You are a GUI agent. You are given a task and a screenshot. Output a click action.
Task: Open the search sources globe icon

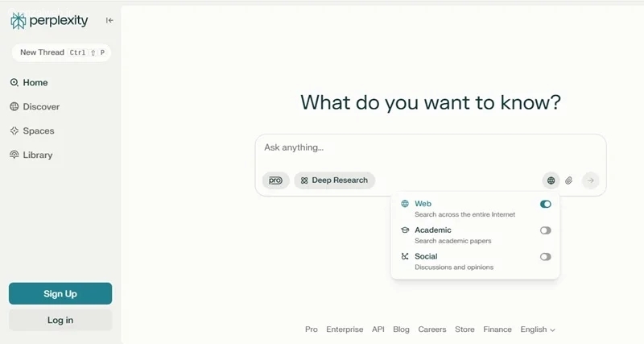coord(551,180)
